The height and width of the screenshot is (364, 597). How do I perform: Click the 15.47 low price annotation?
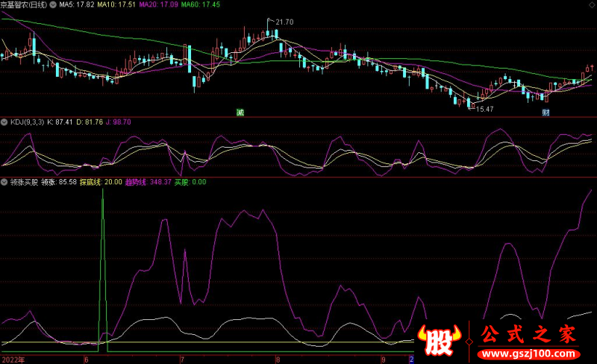[x=484, y=110]
